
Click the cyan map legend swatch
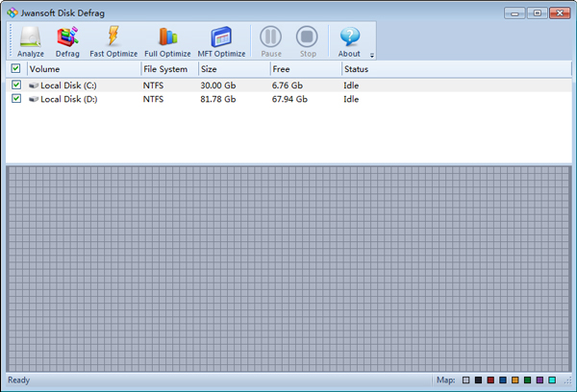click(552, 380)
